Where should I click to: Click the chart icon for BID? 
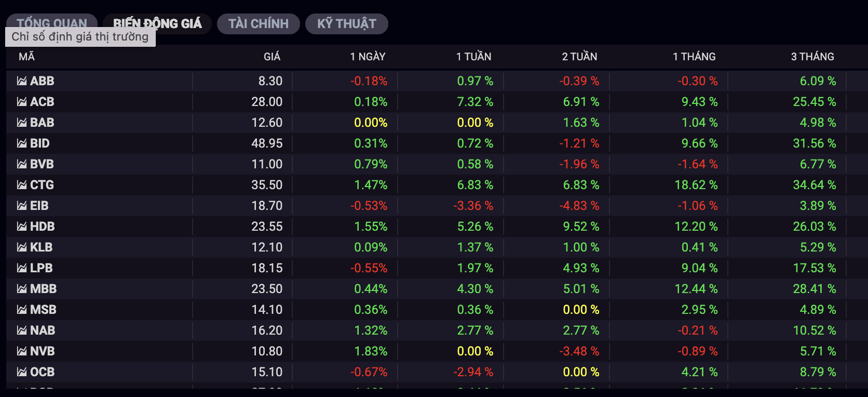tap(22, 143)
